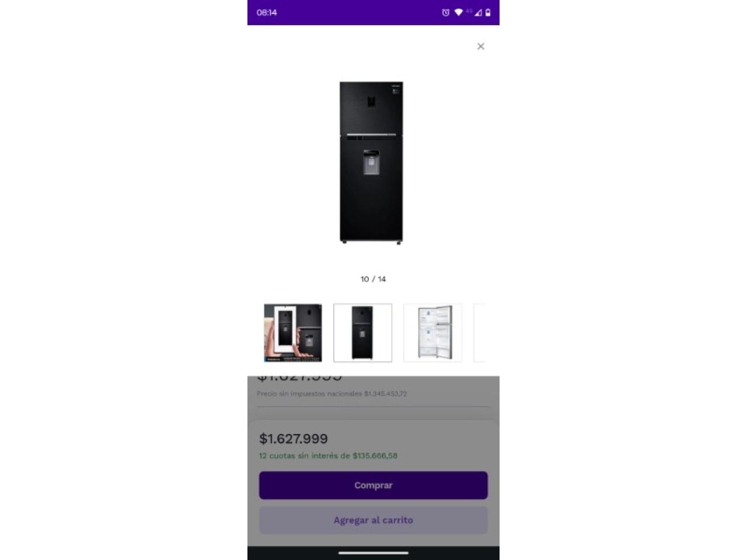This screenshot has height=560, width=747.
Task: Click the Comprar button
Action: (x=373, y=485)
